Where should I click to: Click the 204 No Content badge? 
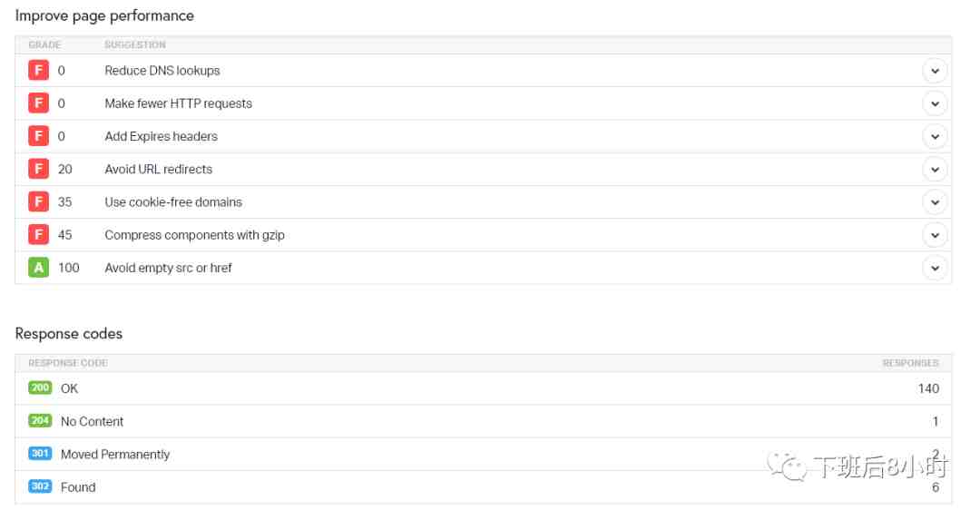[40, 421]
